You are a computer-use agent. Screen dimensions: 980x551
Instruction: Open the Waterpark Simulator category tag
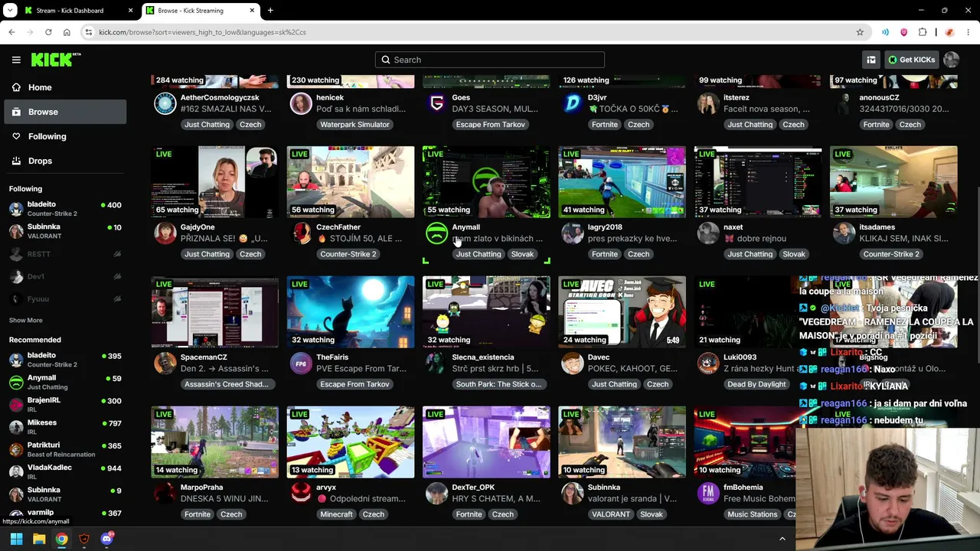tap(354, 124)
